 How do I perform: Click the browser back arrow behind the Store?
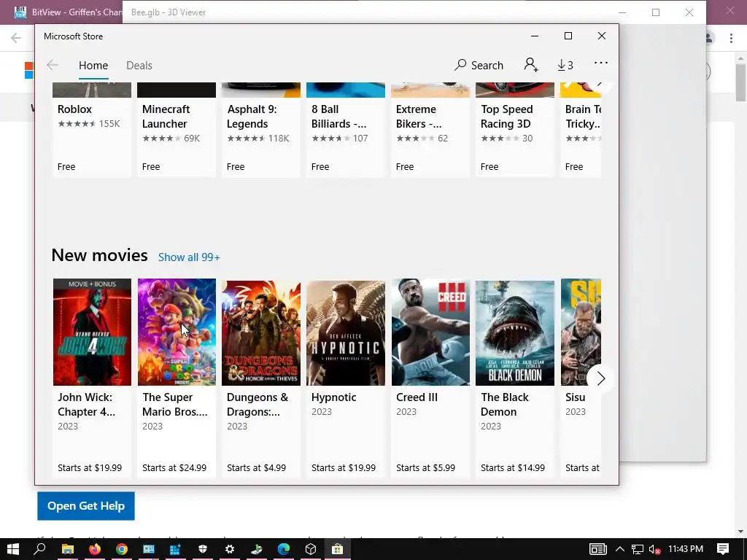click(16, 38)
